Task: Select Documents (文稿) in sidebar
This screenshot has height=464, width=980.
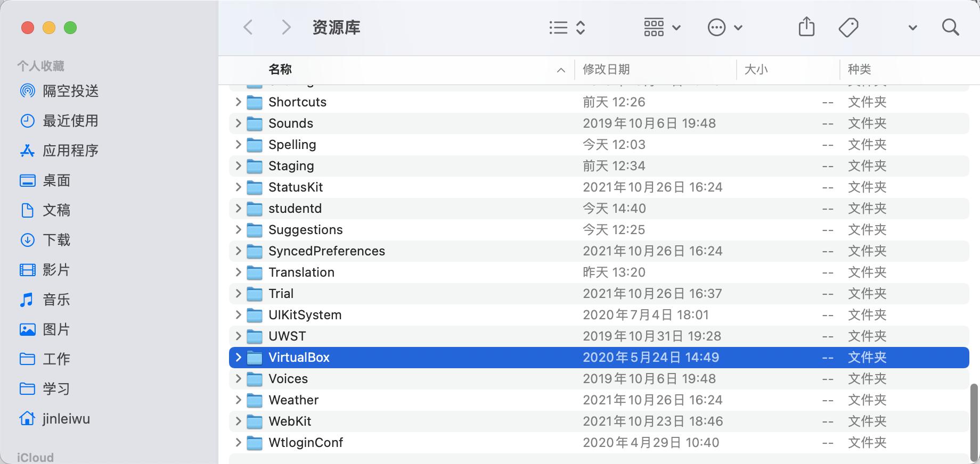Action: tap(45, 210)
